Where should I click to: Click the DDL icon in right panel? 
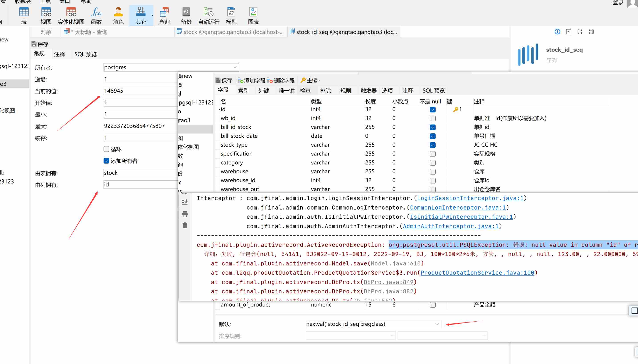(x=568, y=32)
